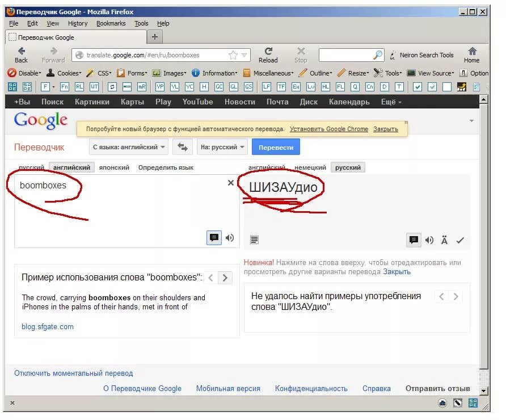506x420 pixels.
Task: Click the Reload page icon
Action: [268, 51]
